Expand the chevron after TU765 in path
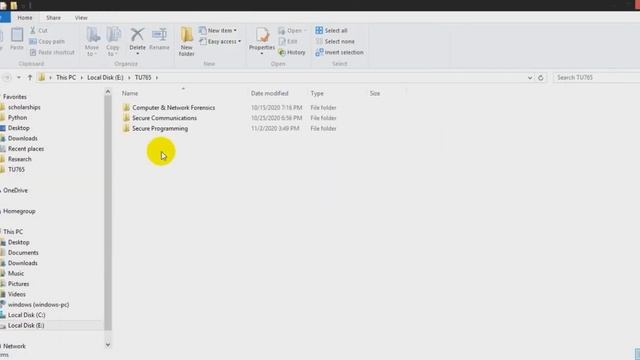Image resolution: width=640 pixels, height=360 pixels. click(x=157, y=78)
